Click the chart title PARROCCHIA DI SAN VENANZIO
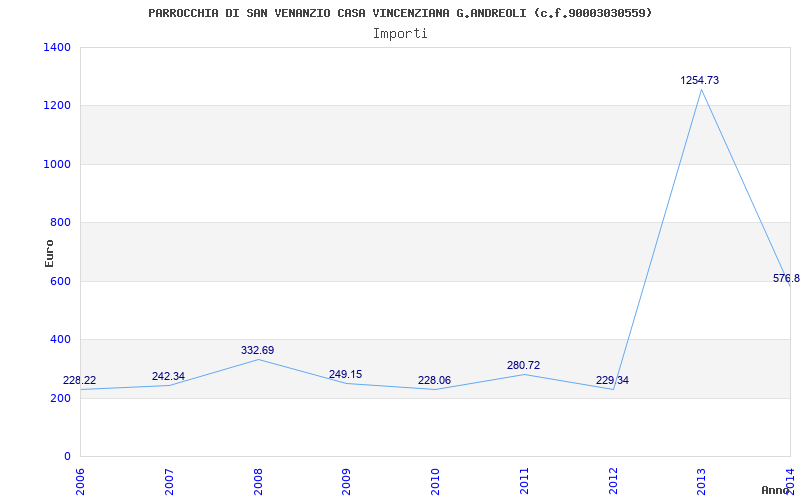The height and width of the screenshot is (500, 800). pyautogui.click(x=400, y=13)
